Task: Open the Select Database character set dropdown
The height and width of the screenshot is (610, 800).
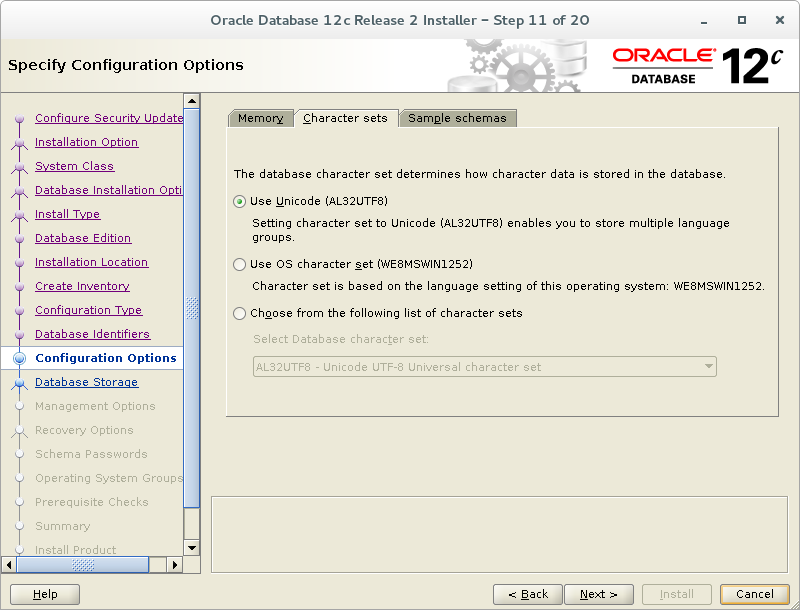Action: coord(485,367)
